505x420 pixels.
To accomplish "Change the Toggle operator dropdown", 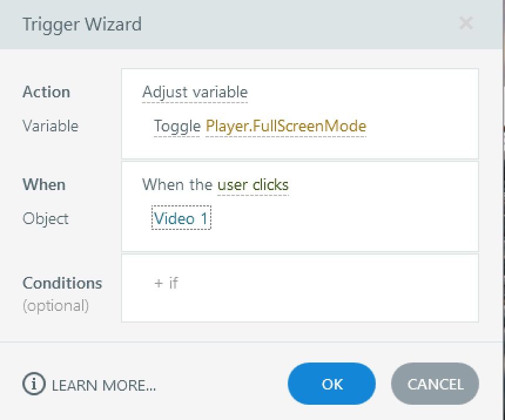I will pyautogui.click(x=177, y=126).
